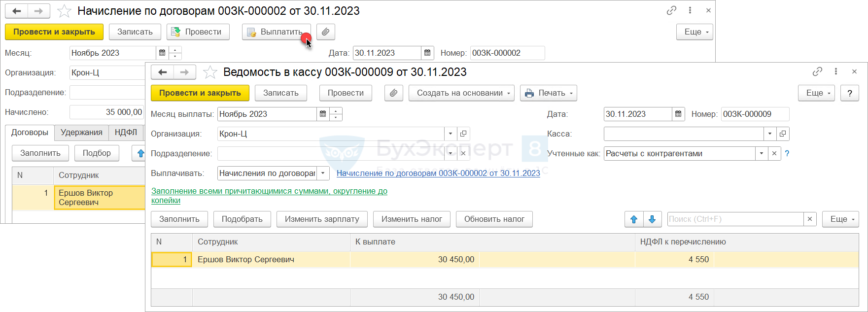
Task: Open Еще menu beside the search box
Action: tap(840, 219)
